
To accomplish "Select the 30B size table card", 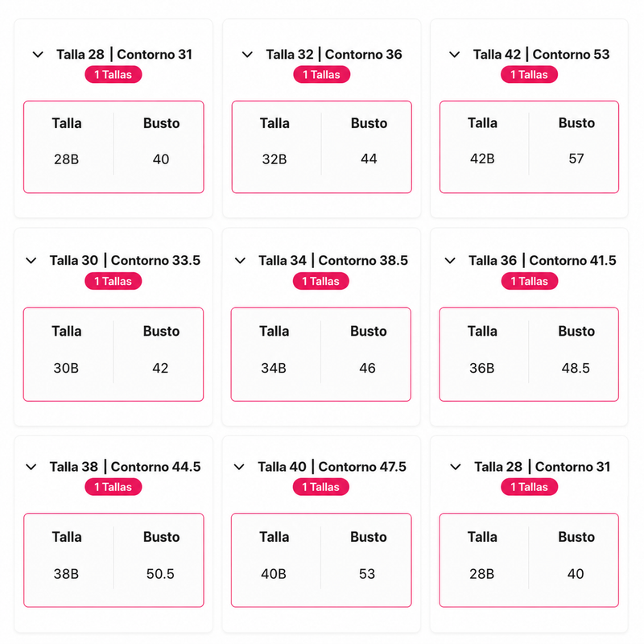I will (x=114, y=354).
